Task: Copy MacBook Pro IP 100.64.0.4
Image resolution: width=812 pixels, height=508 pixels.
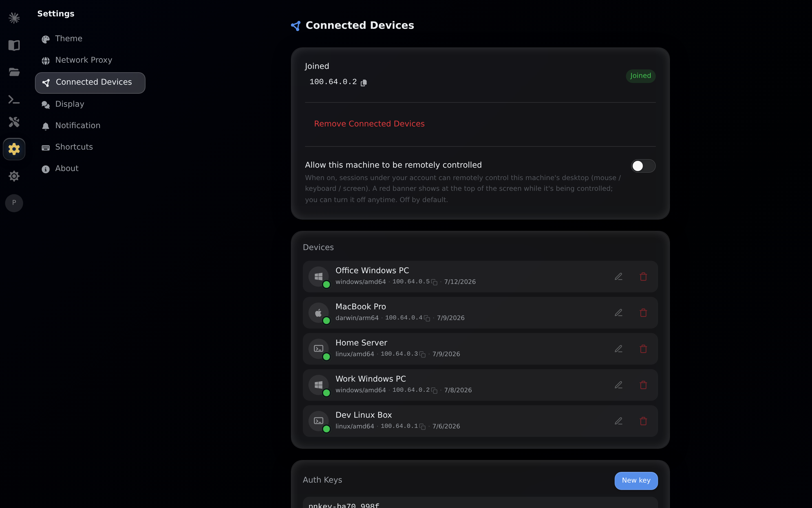Action: 427,318
